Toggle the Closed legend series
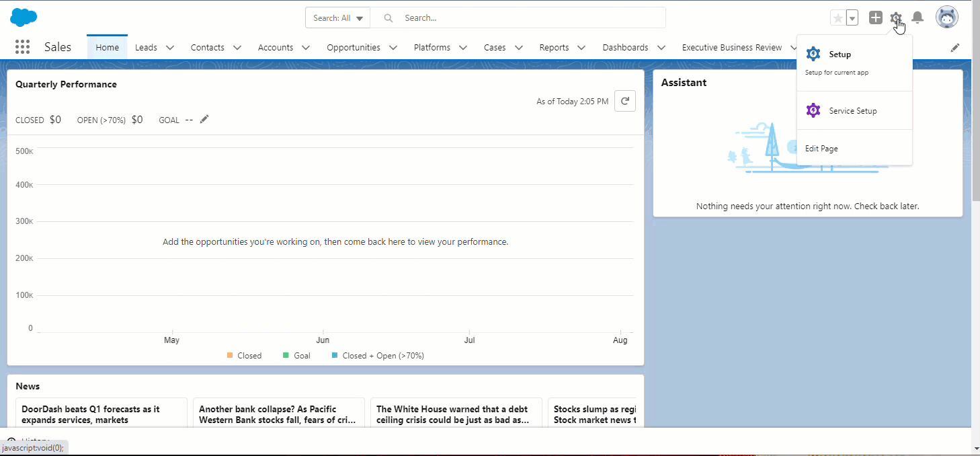Screen dimensions: 980x456 click(244, 356)
